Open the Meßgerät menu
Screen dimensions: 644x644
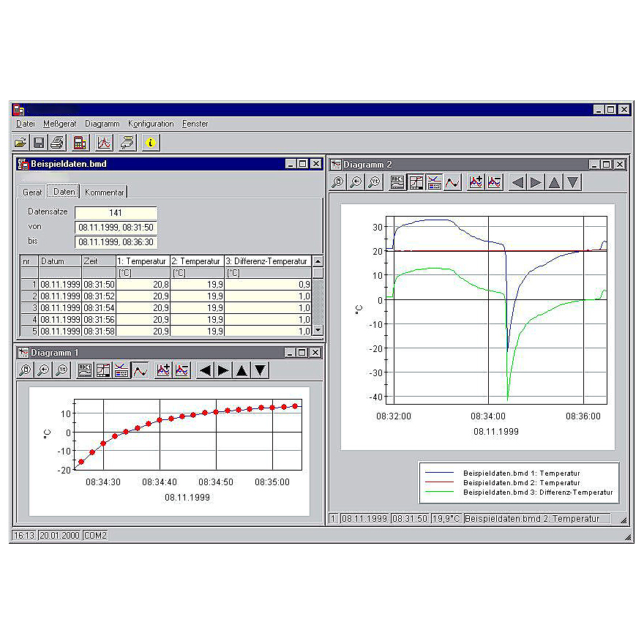pos(59,124)
